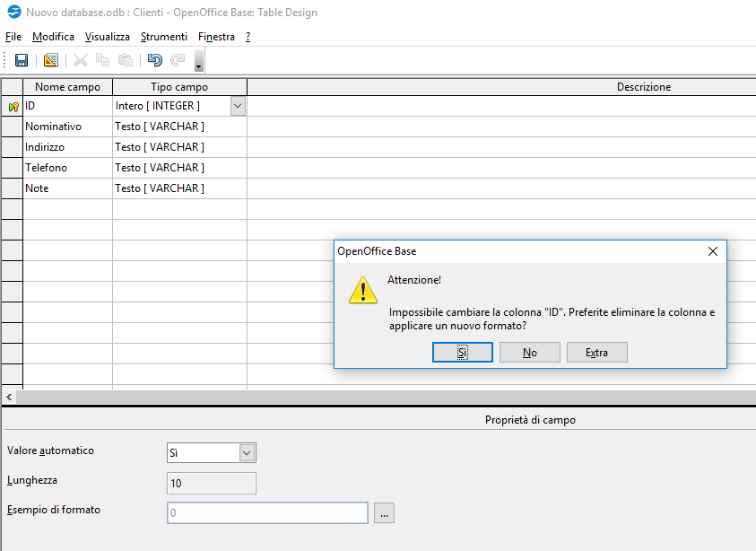The height and width of the screenshot is (551, 756).
Task: Click the Cut scissors icon
Action: pyautogui.click(x=81, y=60)
